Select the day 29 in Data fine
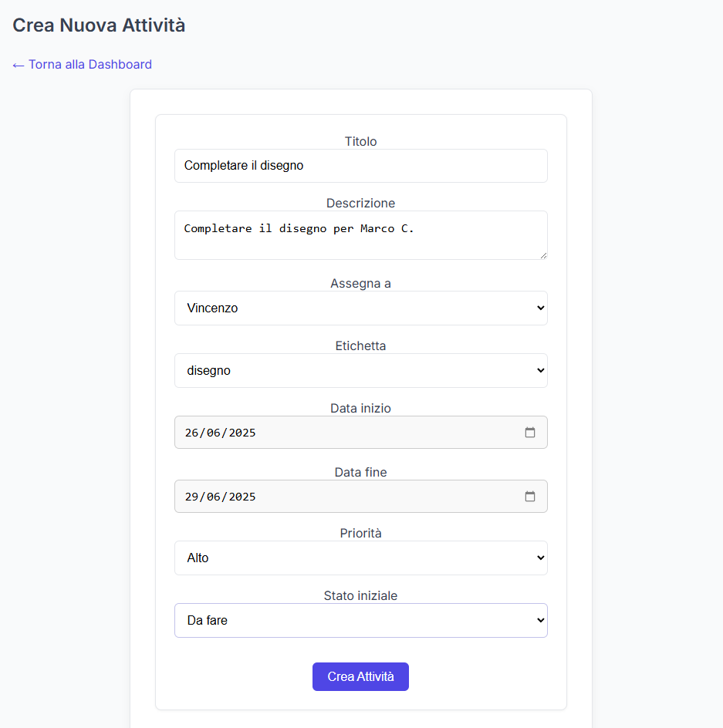Viewport: 723px width, 728px height. 191,497
